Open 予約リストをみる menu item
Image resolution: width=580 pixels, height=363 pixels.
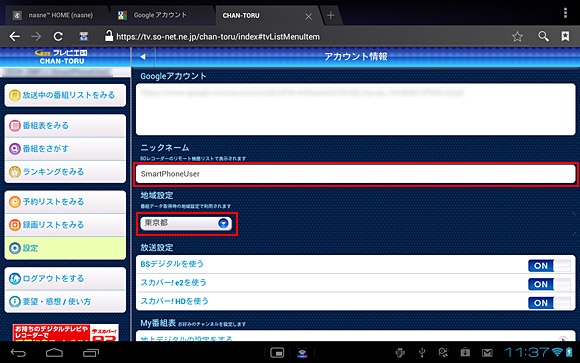65,202
